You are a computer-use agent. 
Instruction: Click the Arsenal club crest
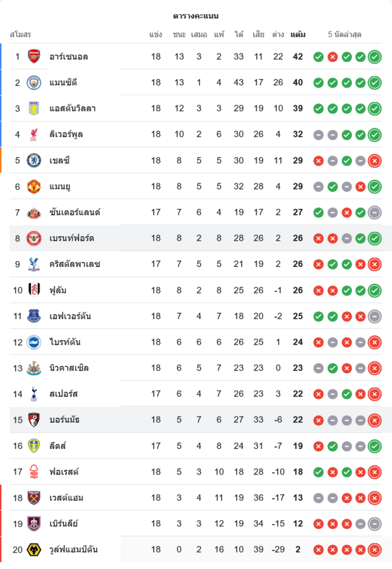pos(34,56)
